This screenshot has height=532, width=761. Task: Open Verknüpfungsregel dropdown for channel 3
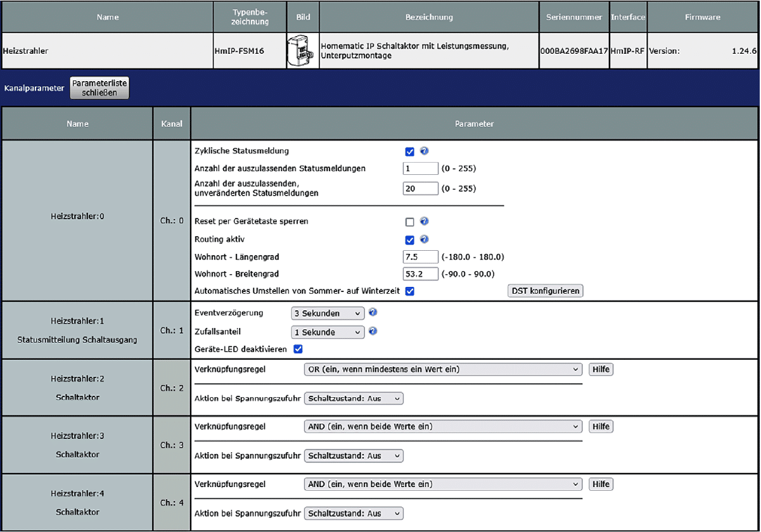[443, 427]
